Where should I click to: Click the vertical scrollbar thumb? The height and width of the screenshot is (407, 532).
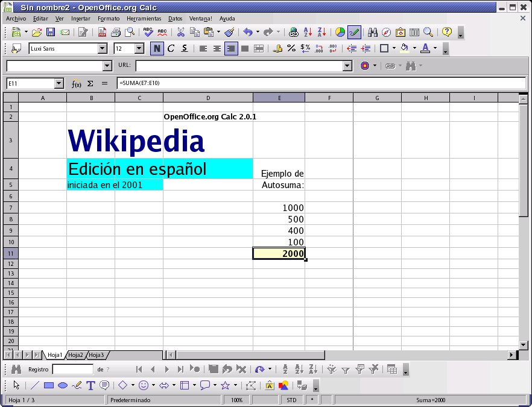tap(524, 160)
